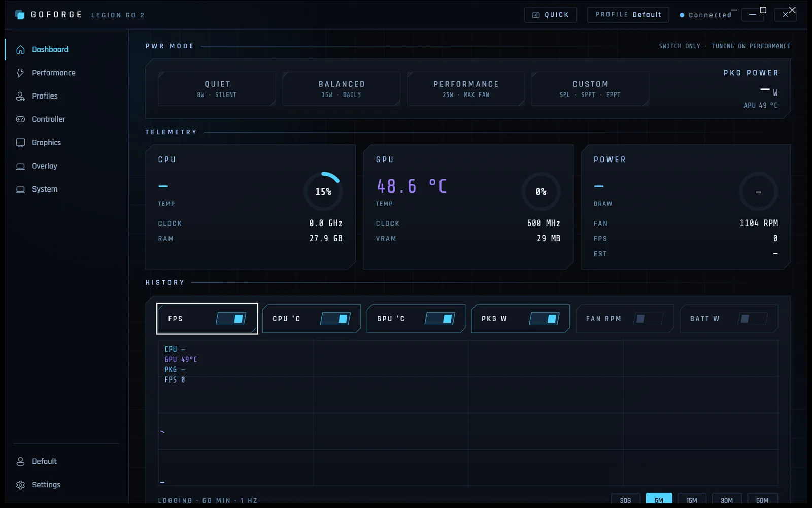The width and height of the screenshot is (812, 508).
Task: Click the fan speed 1104 RPM value
Action: (x=759, y=223)
